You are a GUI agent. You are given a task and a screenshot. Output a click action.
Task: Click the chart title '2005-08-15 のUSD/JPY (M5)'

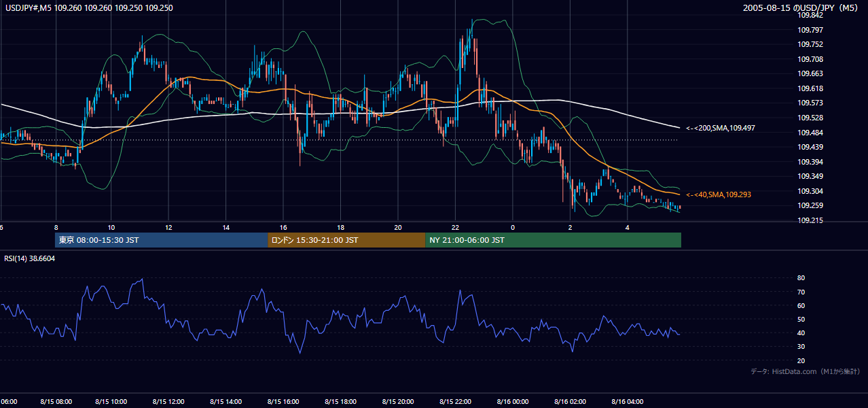click(x=801, y=8)
